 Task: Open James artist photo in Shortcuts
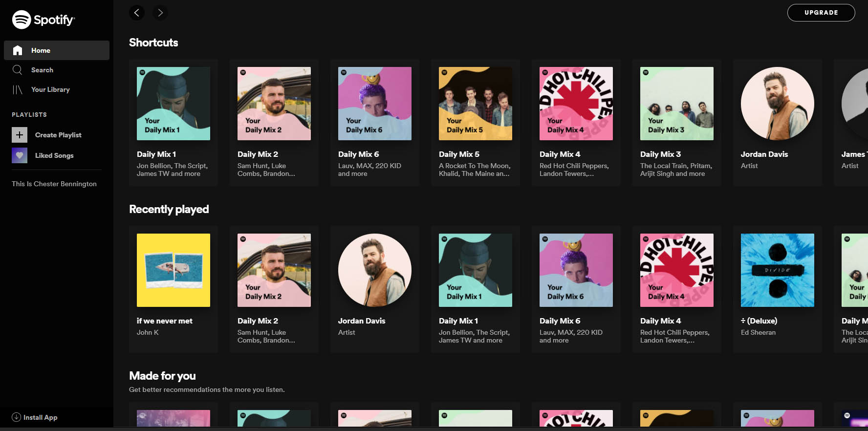[x=855, y=104]
